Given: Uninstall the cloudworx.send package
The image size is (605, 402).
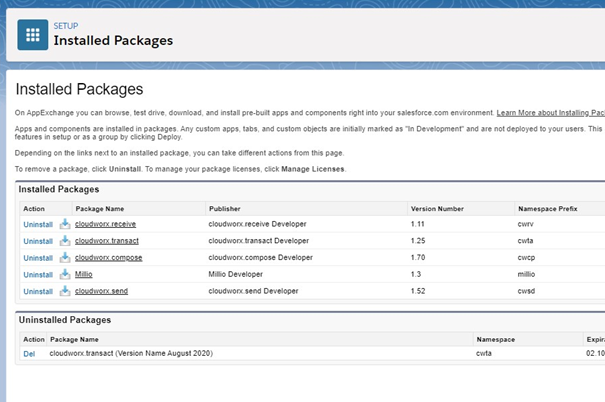Looking at the screenshot, I should coord(38,292).
